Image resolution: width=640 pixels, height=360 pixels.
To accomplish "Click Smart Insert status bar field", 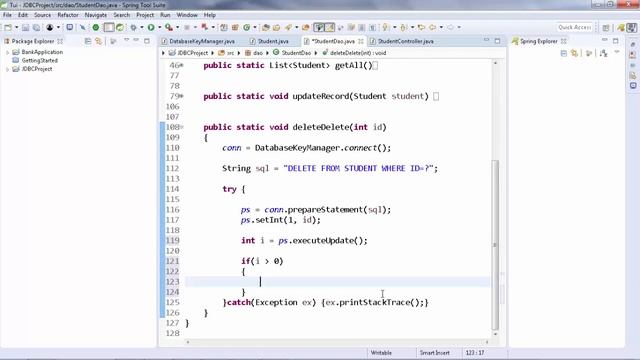I will [x=435, y=353].
